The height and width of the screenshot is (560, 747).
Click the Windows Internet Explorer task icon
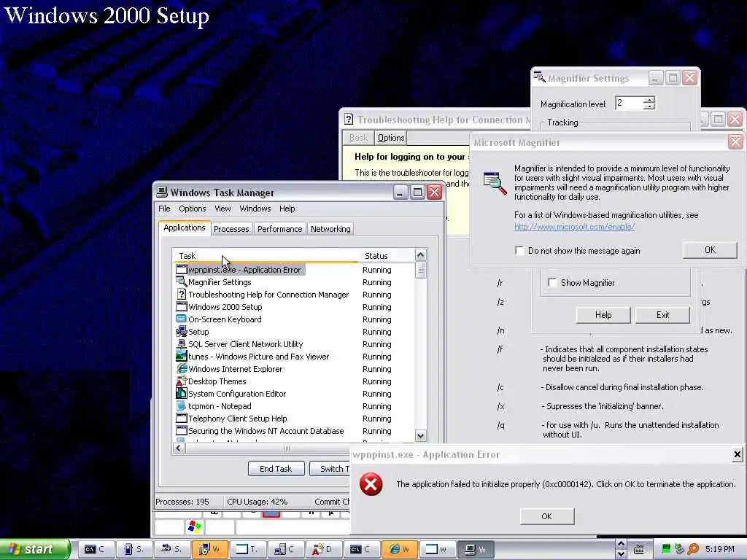182,368
